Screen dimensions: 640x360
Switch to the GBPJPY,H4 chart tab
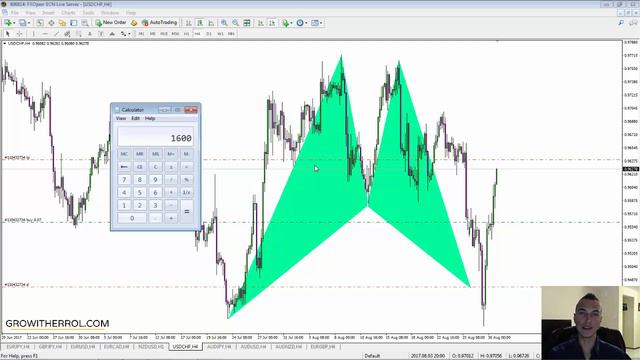(50, 347)
